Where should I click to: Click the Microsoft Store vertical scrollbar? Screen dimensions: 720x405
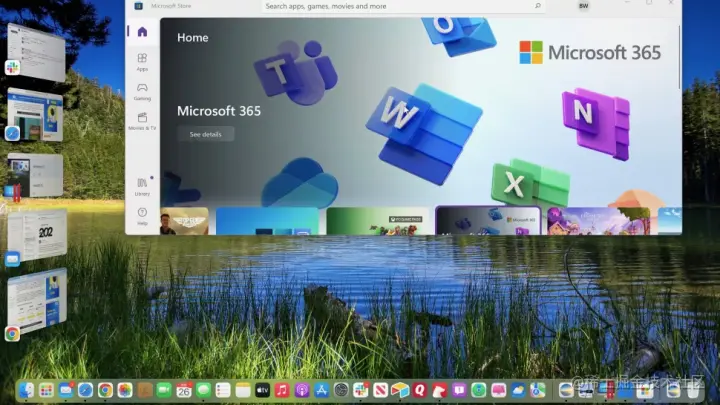[679, 57]
